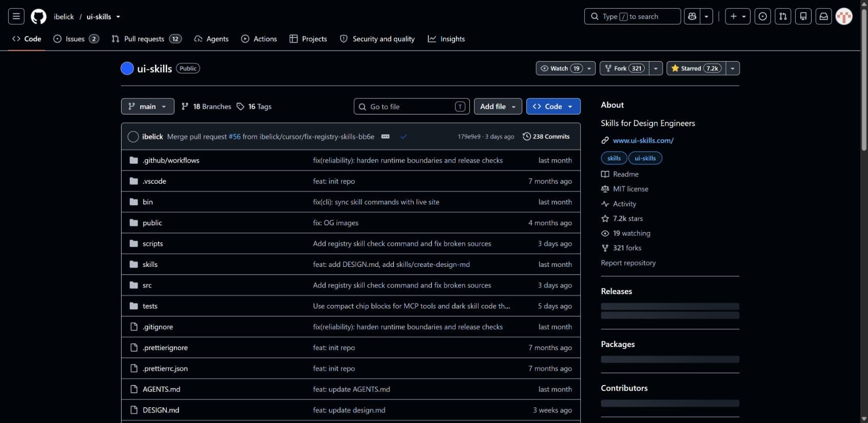
Task: Click the DESIGN.md file icon
Action: point(134,410)
